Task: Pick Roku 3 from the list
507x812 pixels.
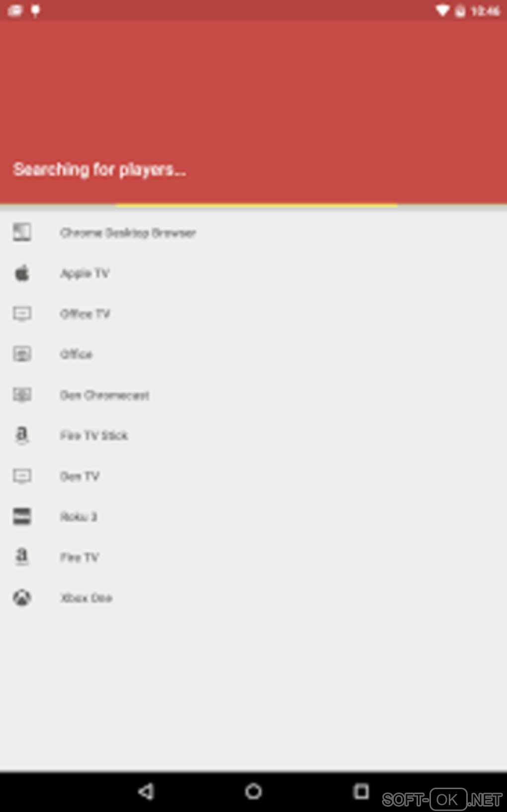Action: [x=253, y=516]
